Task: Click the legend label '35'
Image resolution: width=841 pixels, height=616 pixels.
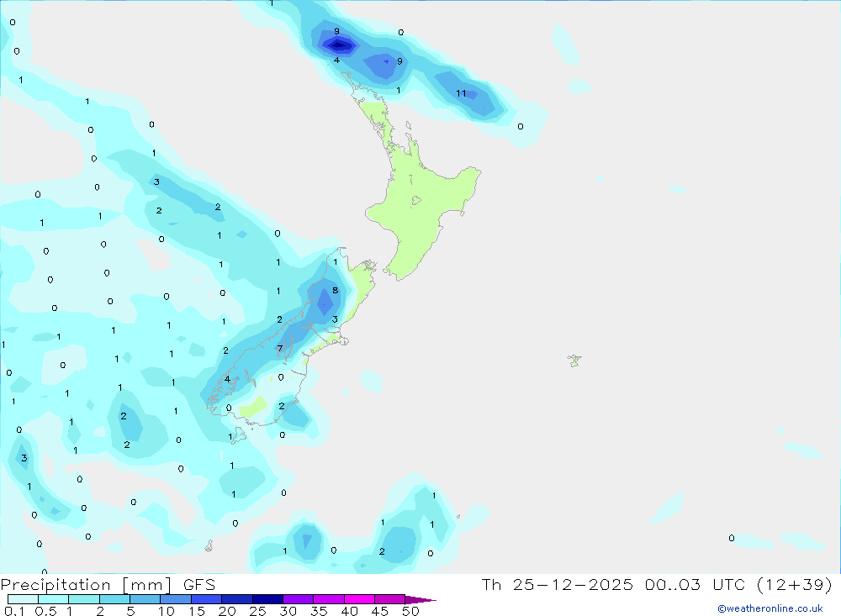Action: coord(319,611)
